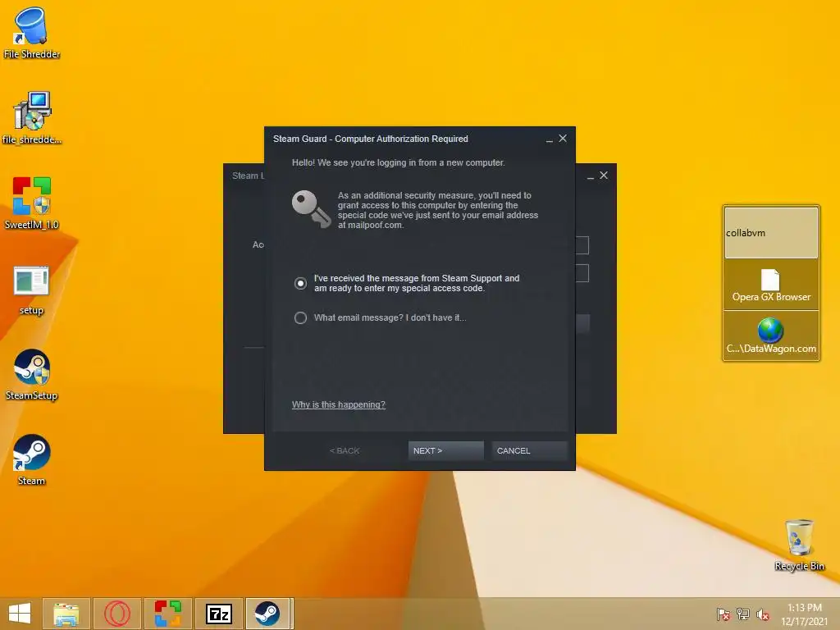The image size is (840, 630).
Task: Close the Steam Login window behind
Action: (604, 176)
